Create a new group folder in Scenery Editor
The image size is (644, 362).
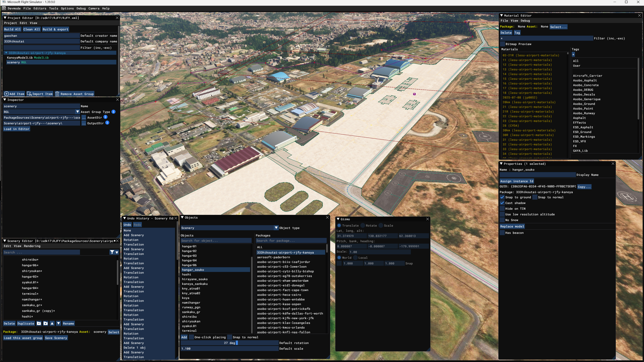click(x=39, y=323)
